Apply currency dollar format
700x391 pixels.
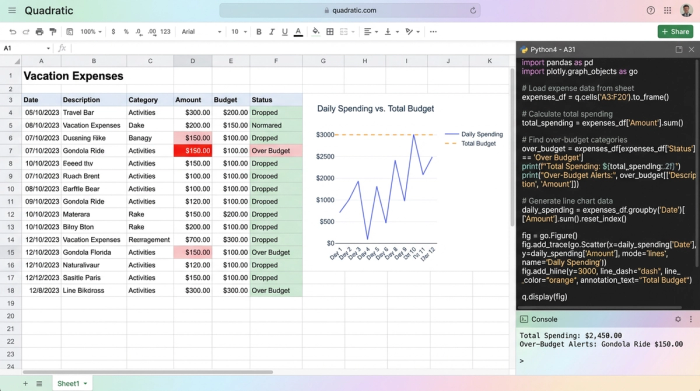click(x=113, y=32)
